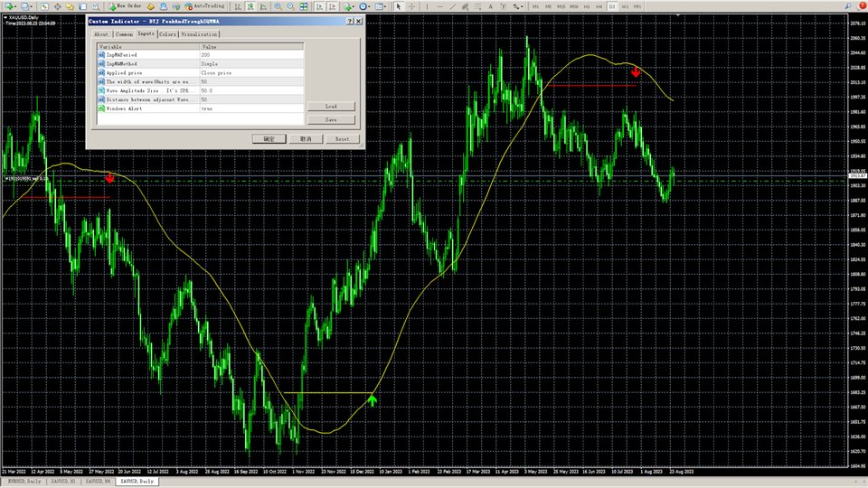This screenshot has width=868, height=488.
Task: Toggle chart shift icon
Action: tap(332, 6)
